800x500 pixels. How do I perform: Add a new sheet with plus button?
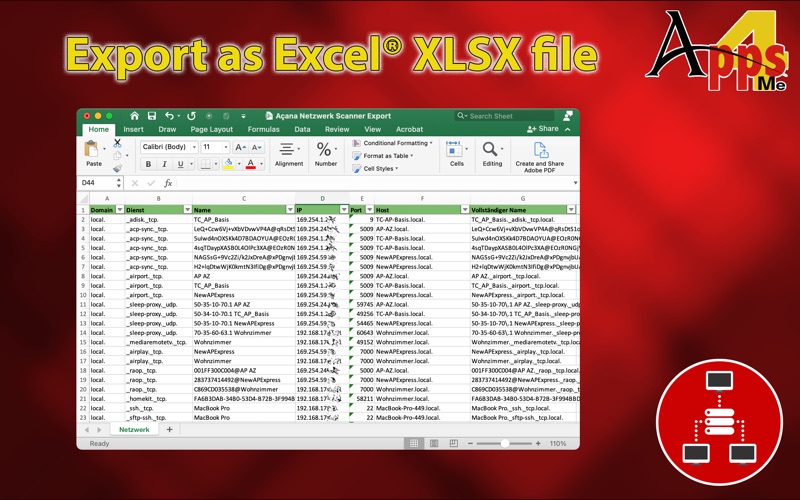pos(169,430)
